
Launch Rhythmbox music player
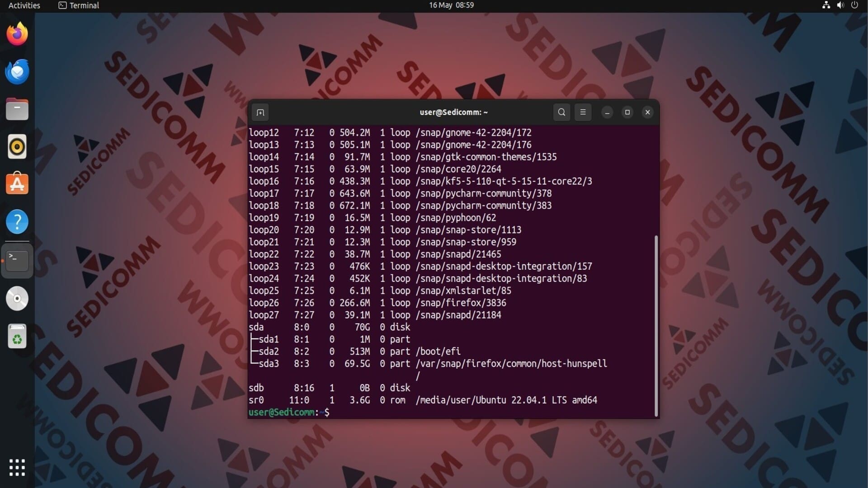(x=17, y=146)
